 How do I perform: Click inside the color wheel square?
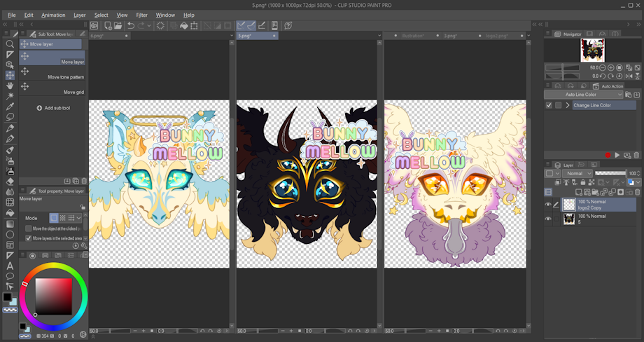click(54, 296)
